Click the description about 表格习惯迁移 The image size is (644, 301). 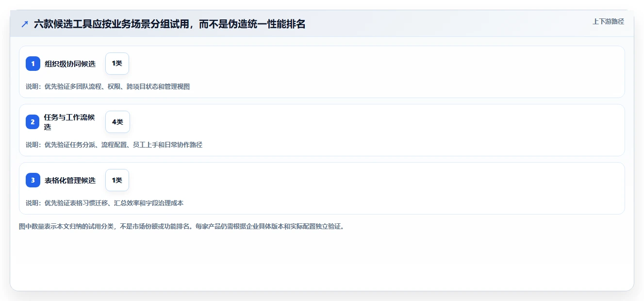(105, 203)
